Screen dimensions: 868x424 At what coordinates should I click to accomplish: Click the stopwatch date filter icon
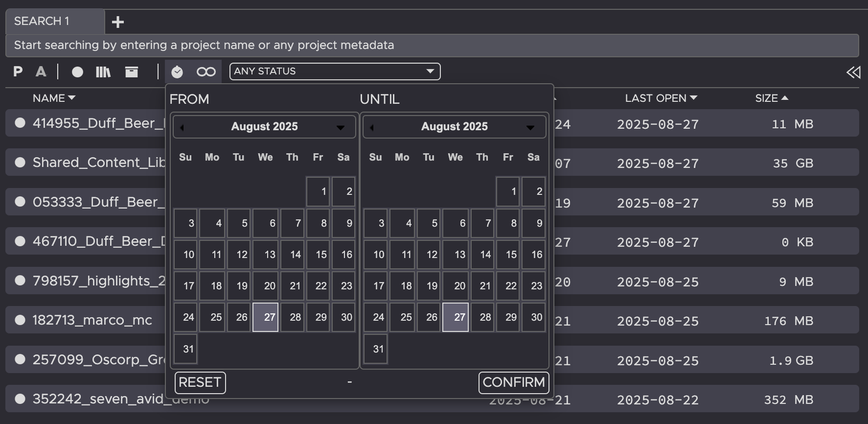tap(177, 72)
